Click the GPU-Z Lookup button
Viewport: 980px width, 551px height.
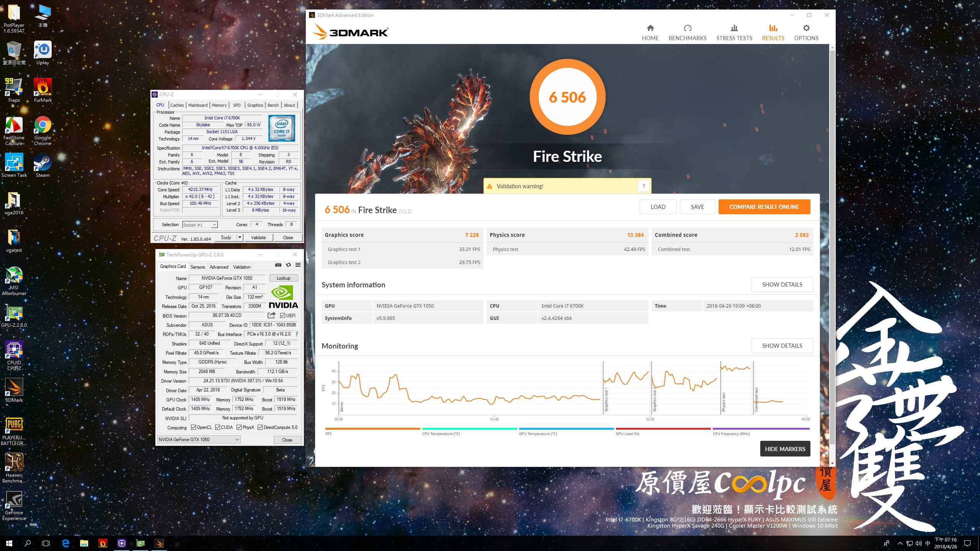283,278
